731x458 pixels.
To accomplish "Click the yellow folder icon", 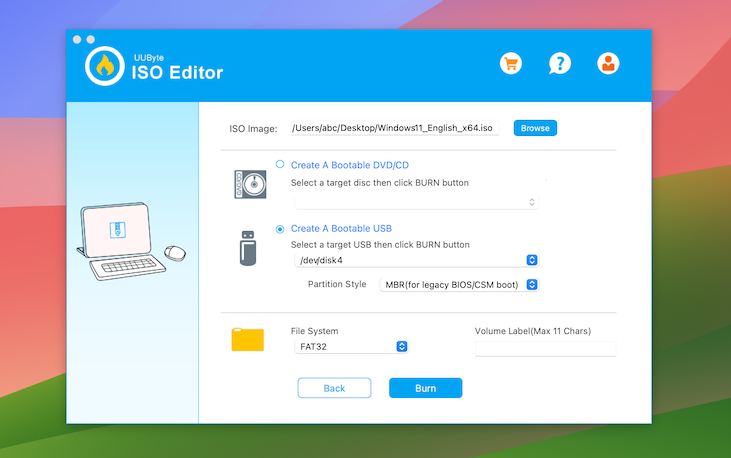I will (x=248, y=339).
